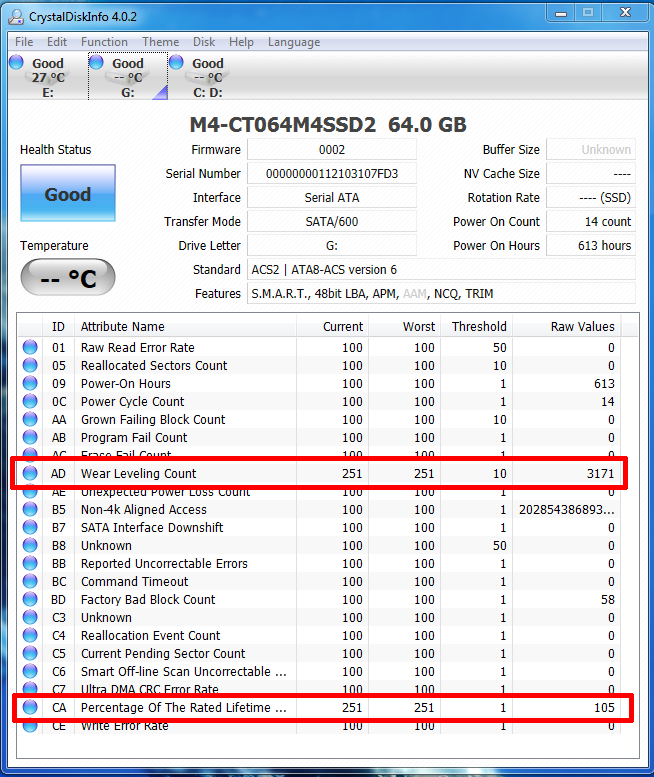Click the Interface field Serial ATA

(331, 198)
